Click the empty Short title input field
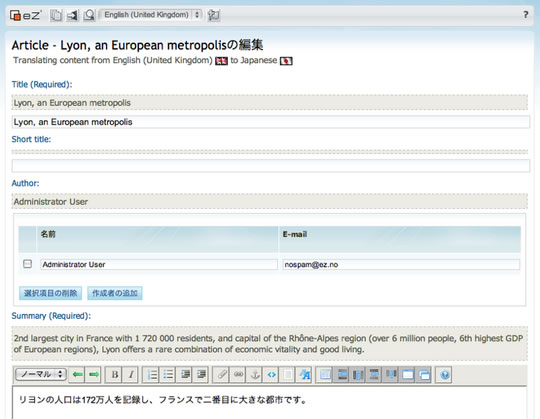The image size is (540, 419). coord(271,166)
